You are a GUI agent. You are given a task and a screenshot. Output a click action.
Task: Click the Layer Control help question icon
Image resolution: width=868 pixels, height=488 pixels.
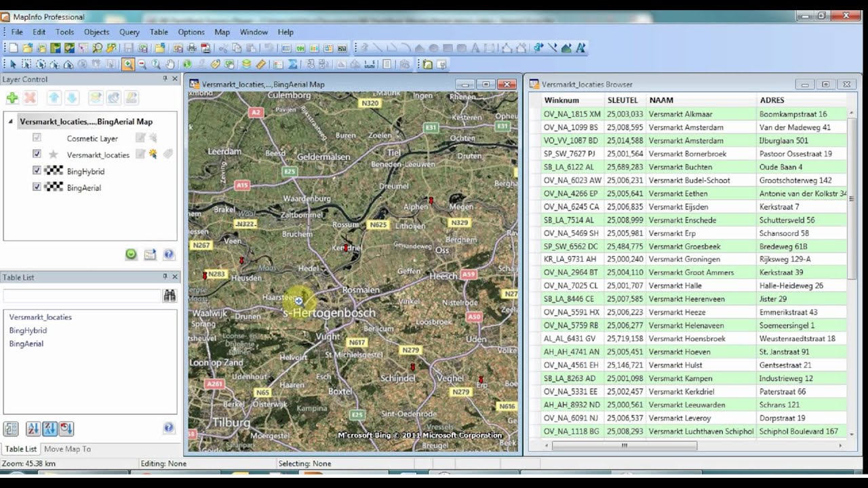[169, 255]
